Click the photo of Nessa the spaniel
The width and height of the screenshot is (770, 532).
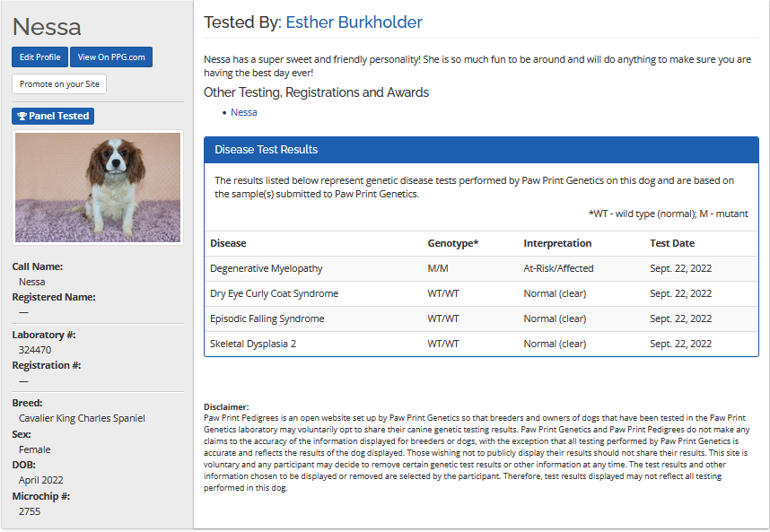(x=98, y=188)
